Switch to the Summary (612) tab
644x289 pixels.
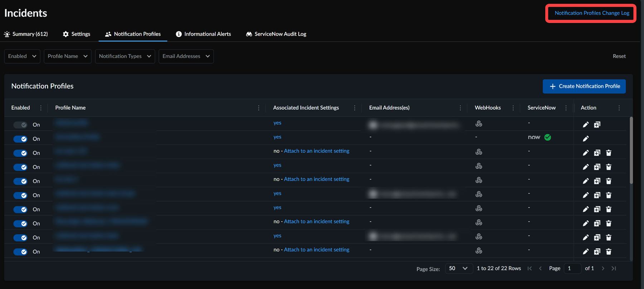tap(26, 34)
